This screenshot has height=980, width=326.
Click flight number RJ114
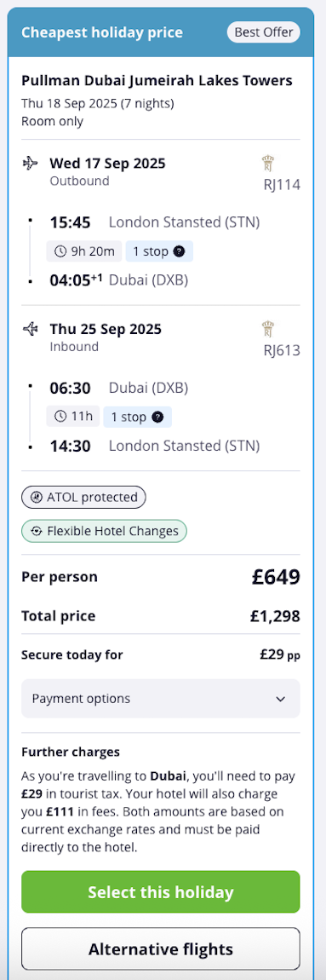point(282,184)
